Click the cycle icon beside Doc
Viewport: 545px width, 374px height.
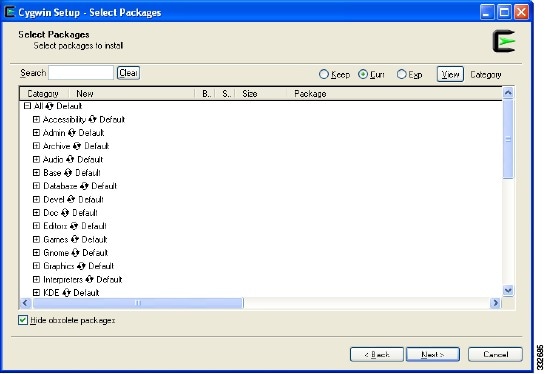coord(65,213)
